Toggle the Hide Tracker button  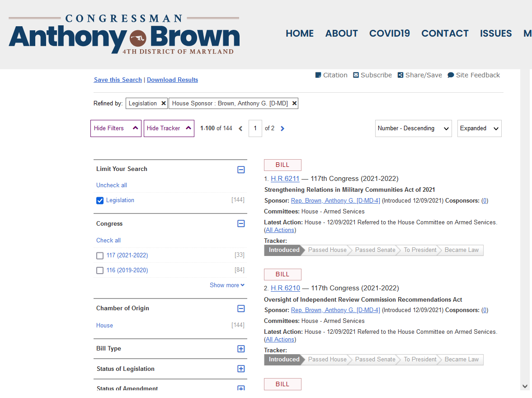169,128
